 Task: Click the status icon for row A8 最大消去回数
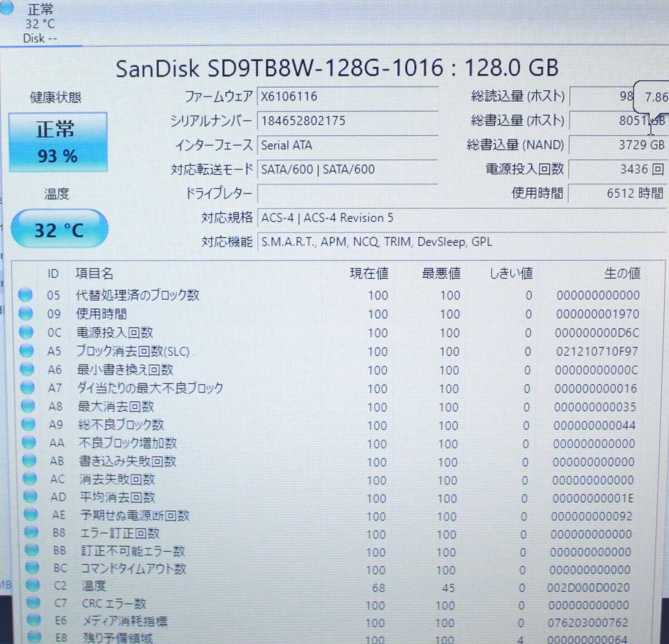[28, 406]
